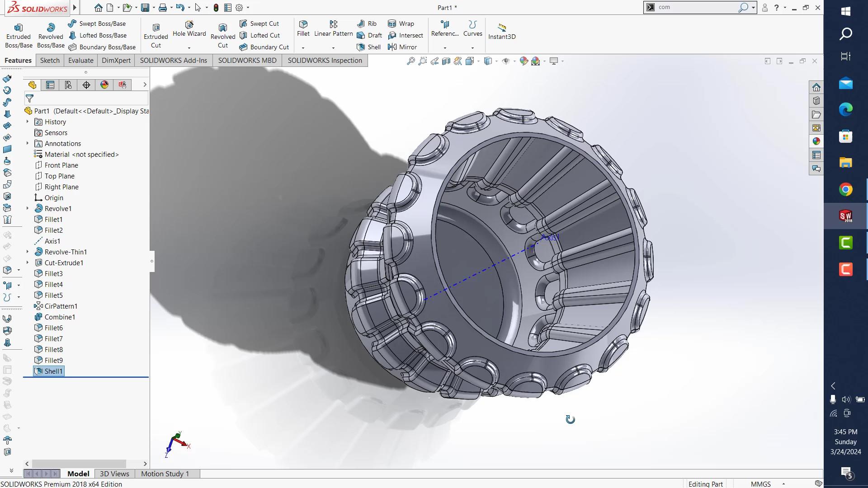Open the PropertyManager tab icon
This screenshot has height=488, width=868.
(50, 85)
